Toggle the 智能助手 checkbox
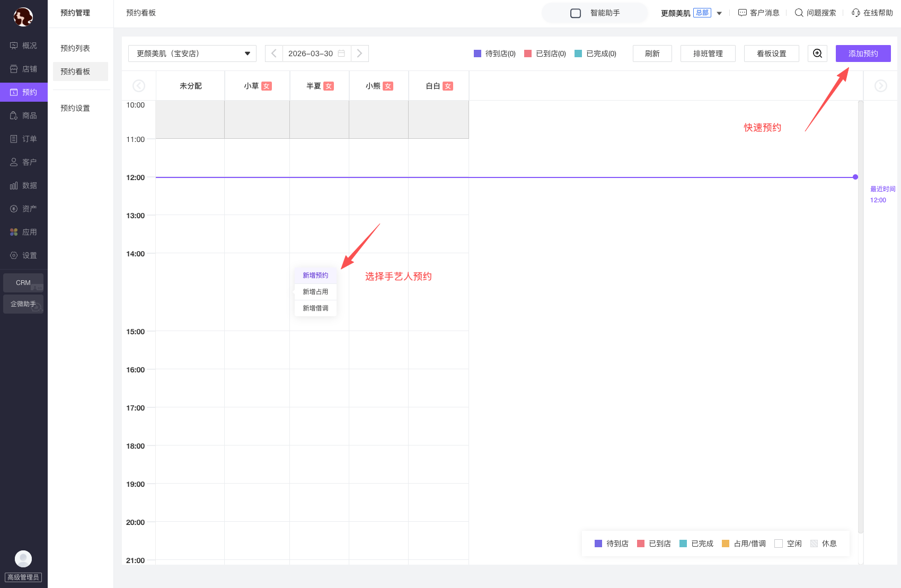Screen dimensions: 901x588 pyautogui.click(x=576, y=13)
